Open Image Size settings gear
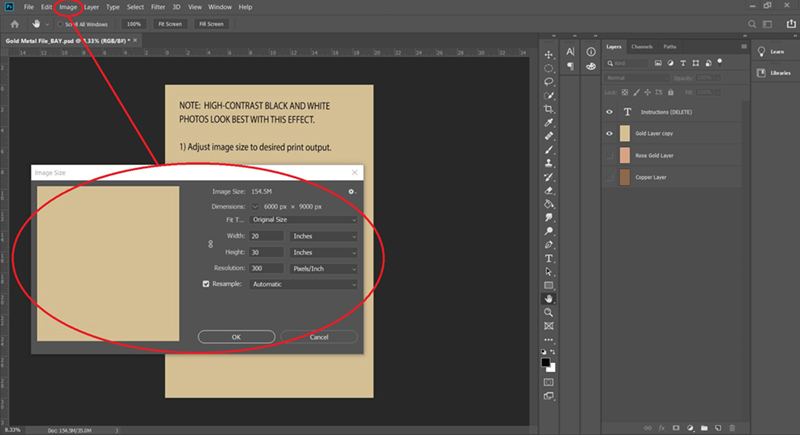 click(352, 192)
